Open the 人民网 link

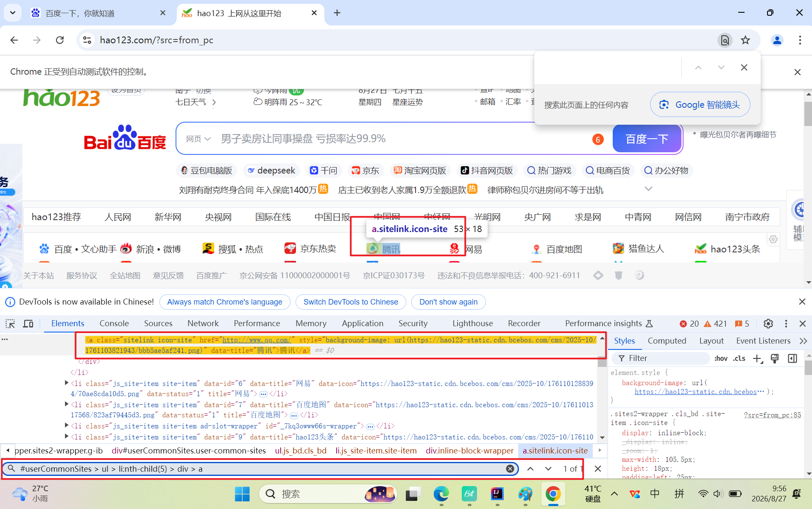118,217
